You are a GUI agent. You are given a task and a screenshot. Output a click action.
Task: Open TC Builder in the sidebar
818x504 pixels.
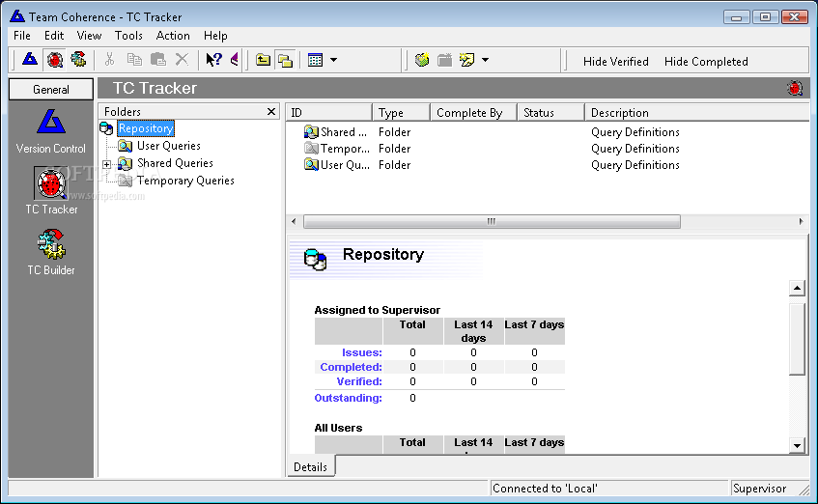(51, 252)
